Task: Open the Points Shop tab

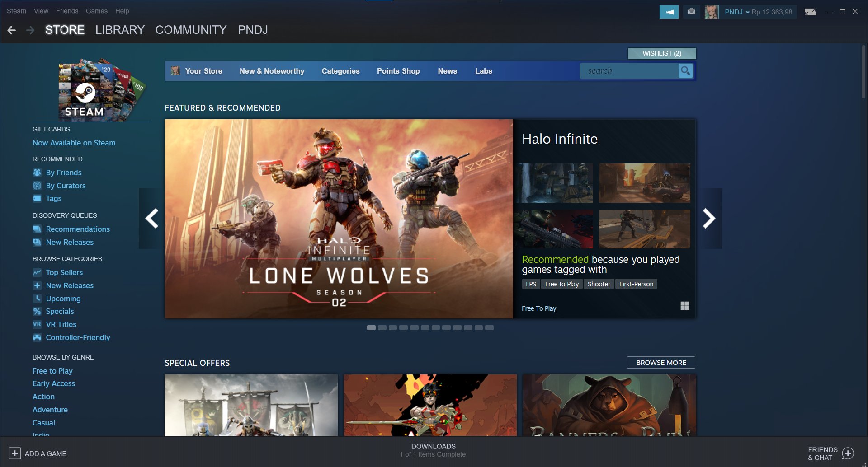Action: click(398, 71)
